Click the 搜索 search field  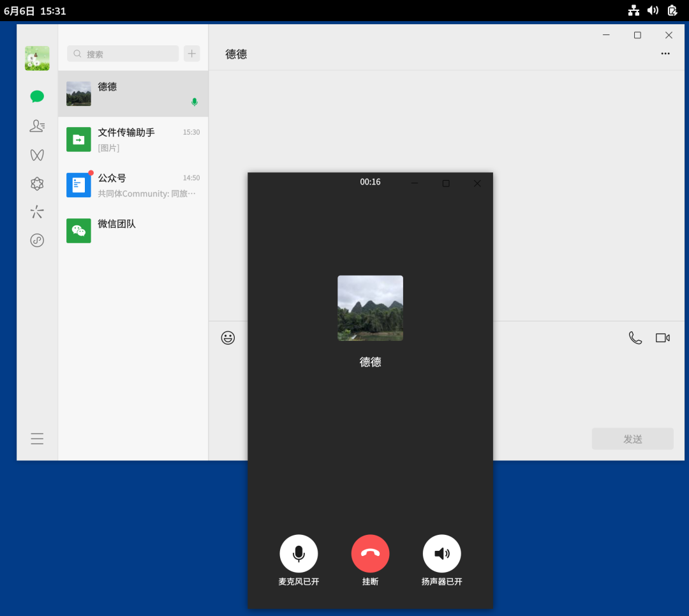click(x=122, y=54)
